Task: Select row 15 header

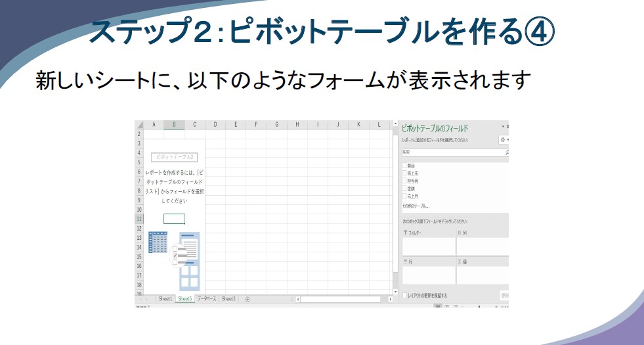Action: click(x=139, y=256)
